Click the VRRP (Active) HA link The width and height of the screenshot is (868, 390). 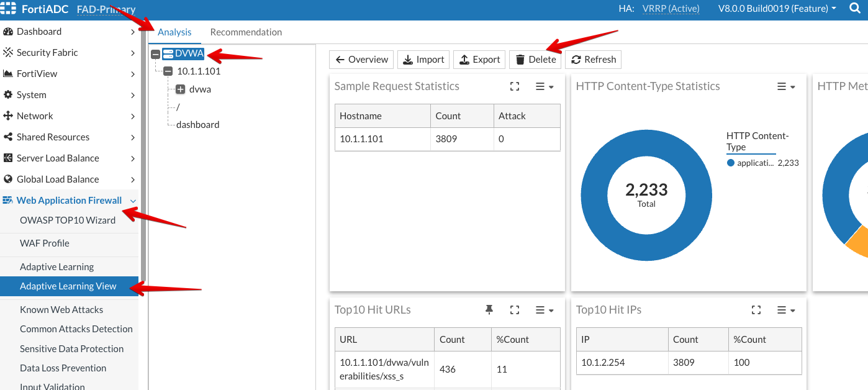[671, 9]
